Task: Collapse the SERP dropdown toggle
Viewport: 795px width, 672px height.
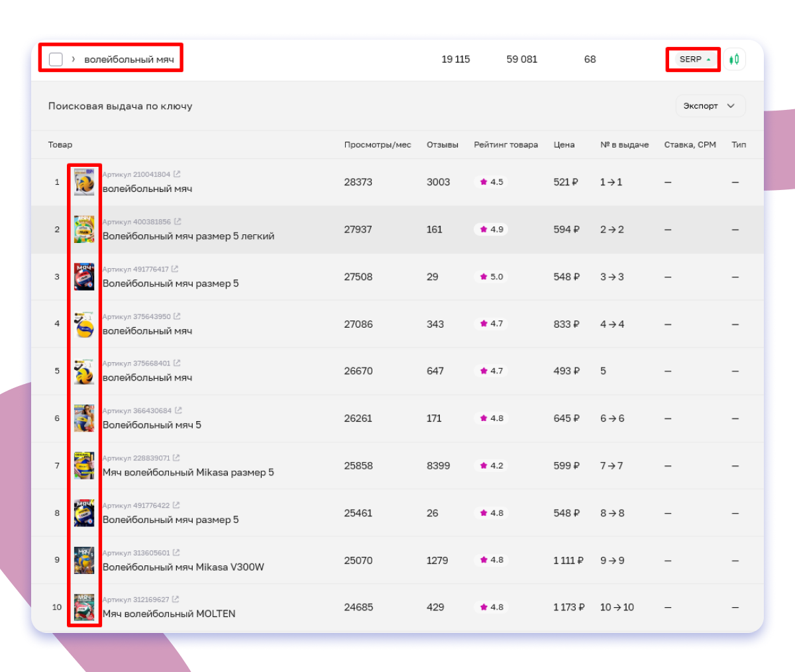Action: 693,60
